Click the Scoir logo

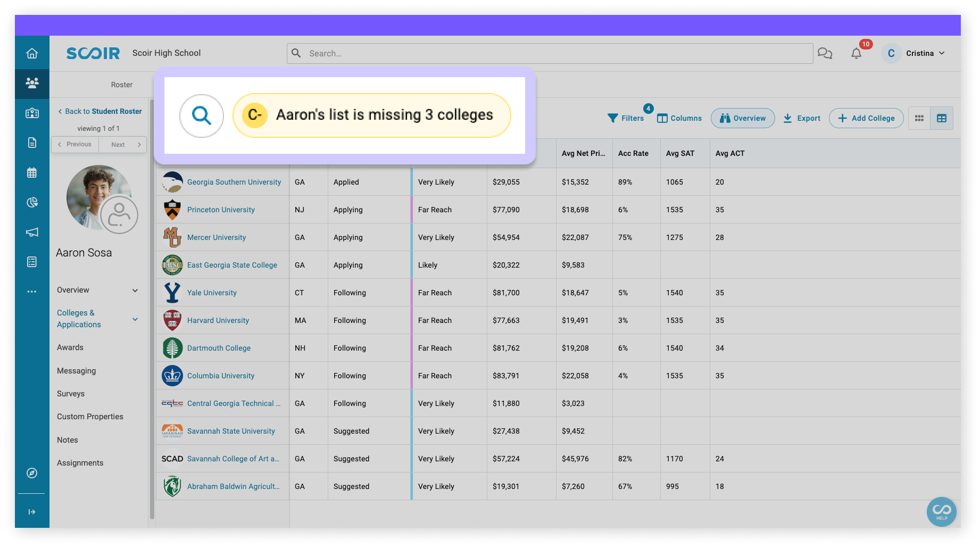click(x=93, y=53)
